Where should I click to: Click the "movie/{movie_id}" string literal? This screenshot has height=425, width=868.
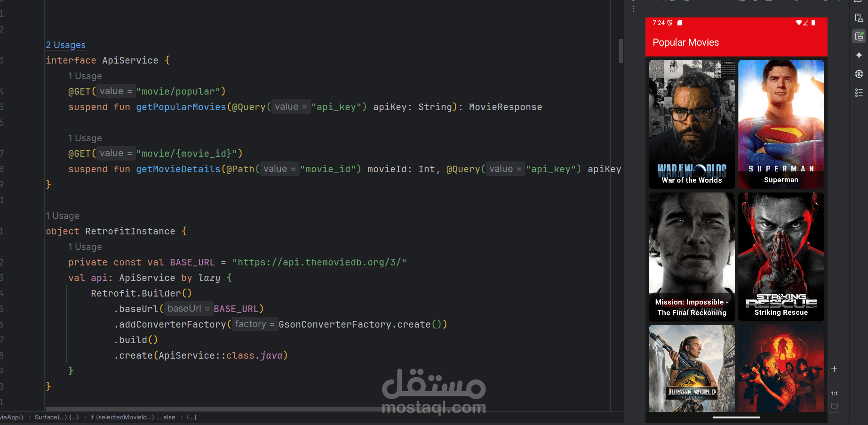click(x=187, y=153)
